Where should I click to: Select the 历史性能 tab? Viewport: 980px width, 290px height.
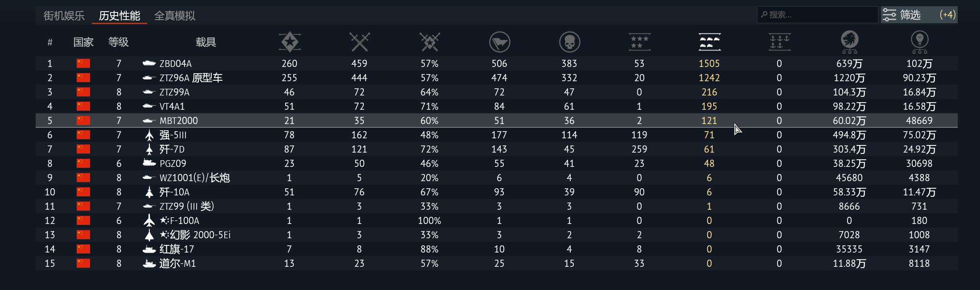[119, 16]
